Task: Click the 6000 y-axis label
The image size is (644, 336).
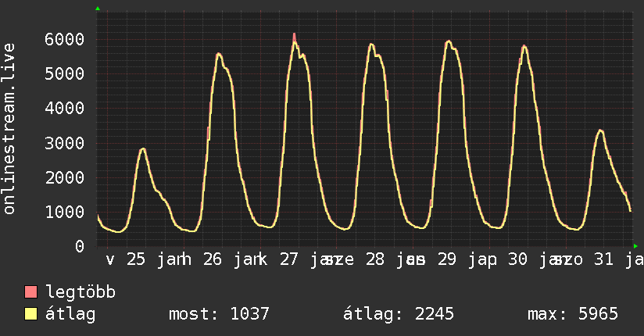Action: 65,39
